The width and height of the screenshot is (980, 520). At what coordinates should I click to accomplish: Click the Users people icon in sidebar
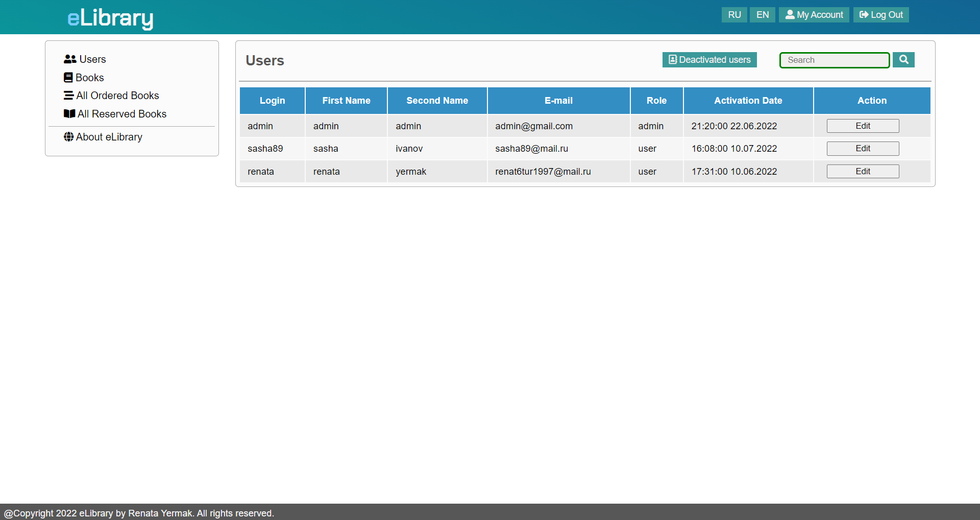[69, 59]
